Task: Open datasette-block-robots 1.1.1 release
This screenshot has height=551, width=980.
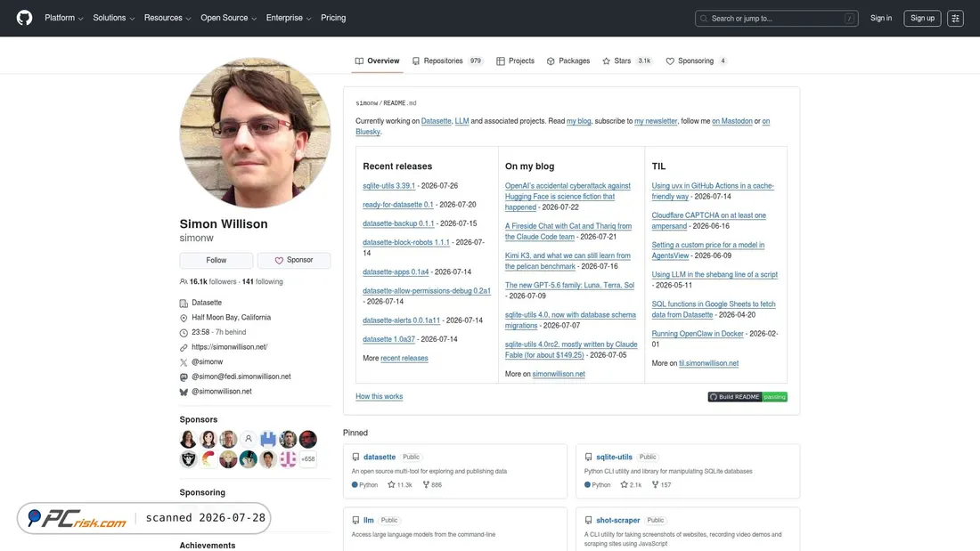Action: coord(405,242)
